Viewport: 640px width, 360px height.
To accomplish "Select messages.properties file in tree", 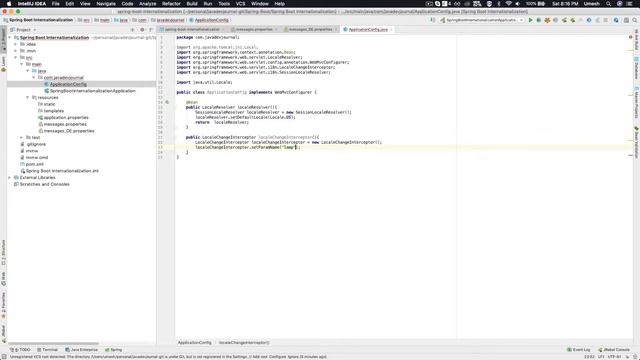I will 65,124.
